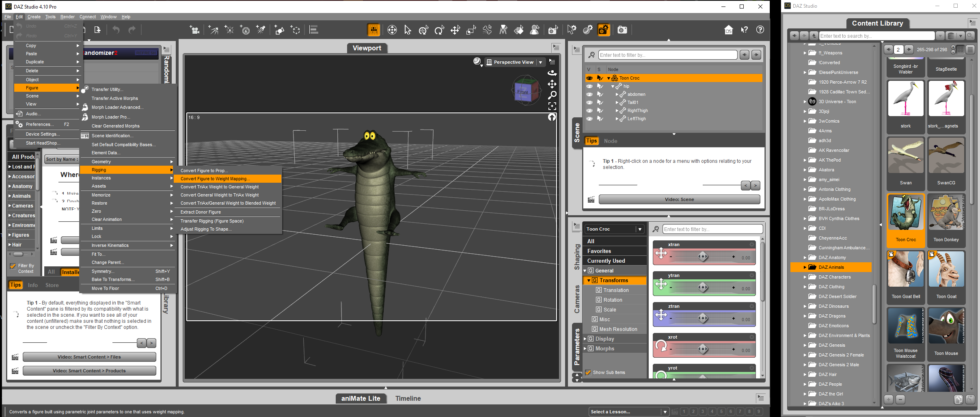Click the Video: Scene button
The height and width of the screenshot is (417, 980).
tap(679, 199)
